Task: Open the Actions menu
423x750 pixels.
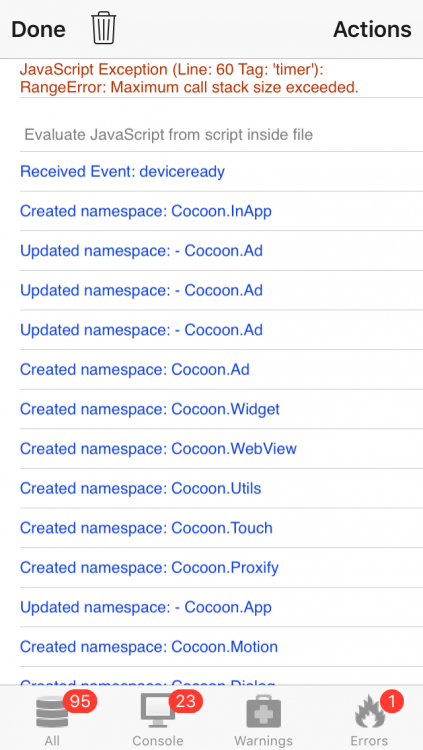Action: click(x=372, y=30)
